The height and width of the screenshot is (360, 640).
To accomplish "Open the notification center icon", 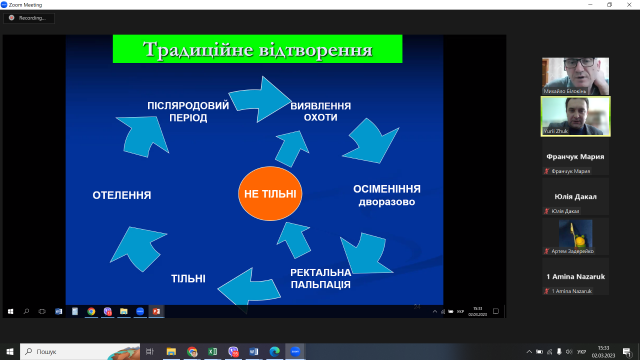I will pos(627,351).
